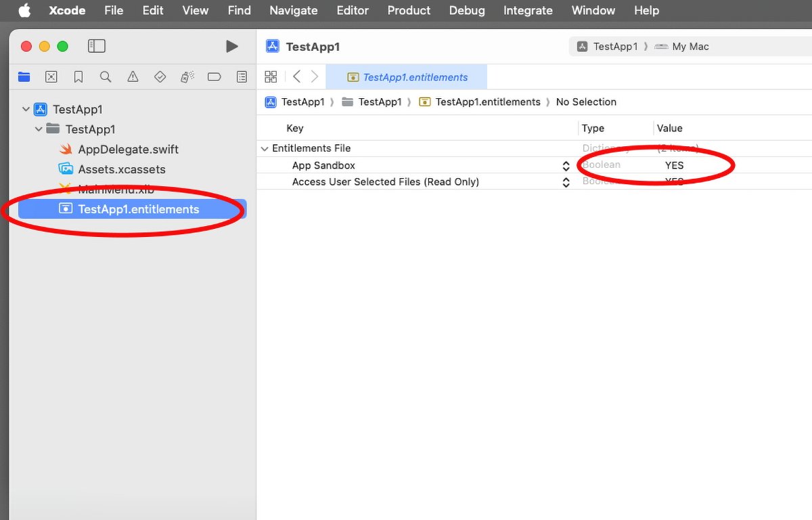The width and height of the screenshot is (812, 520).
Task: Collapse the TestApp1 project in navigator
Action: [26, 109]
